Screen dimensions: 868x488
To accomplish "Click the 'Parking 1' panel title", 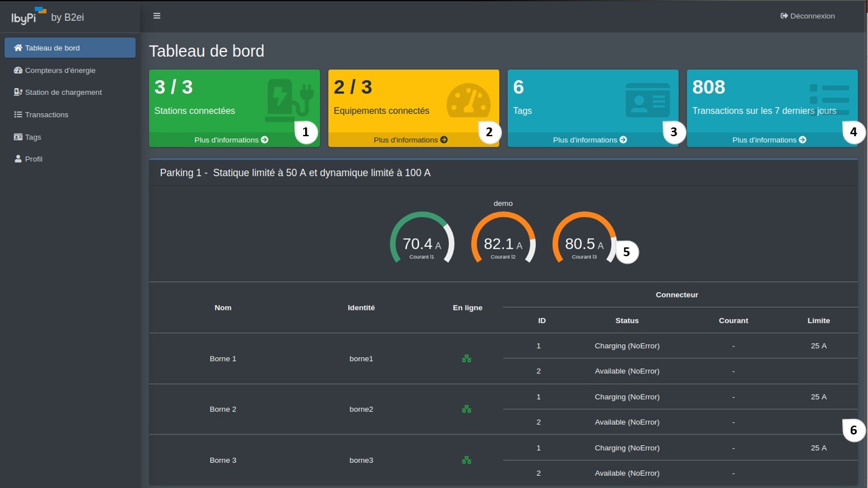I will pyautogui.click(x=295, y=173).
